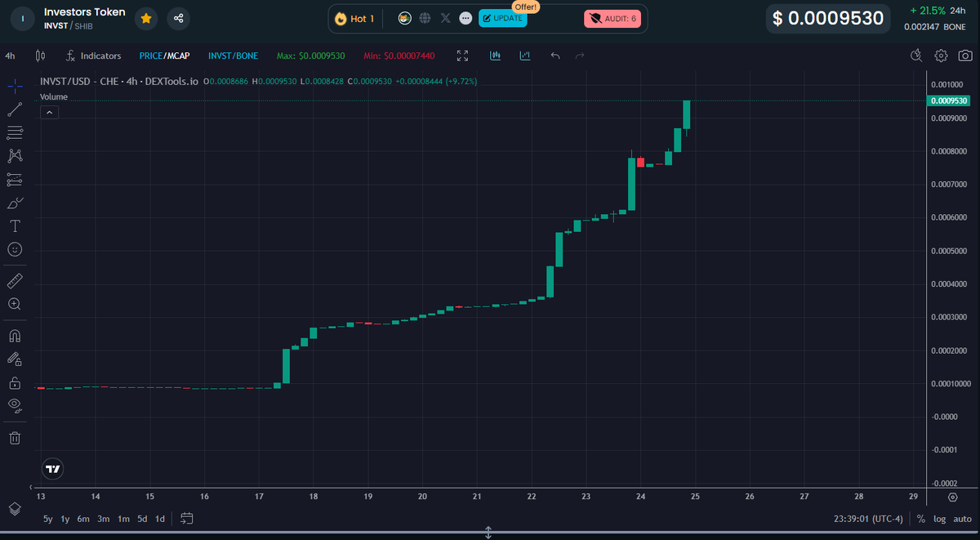Open the Indicators menu

pos(93,56)
